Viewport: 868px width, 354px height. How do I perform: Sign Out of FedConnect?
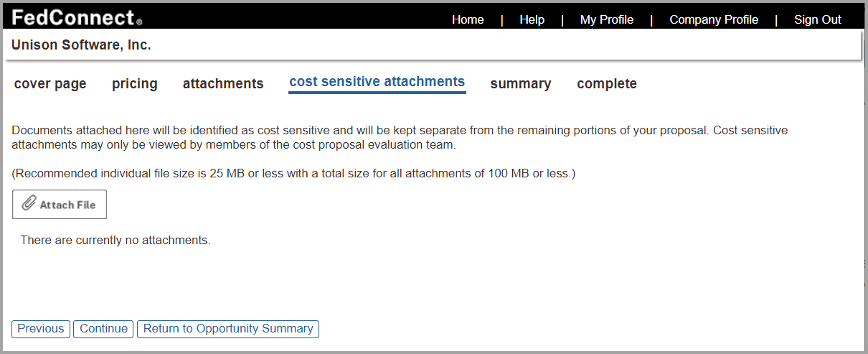click(817, 20)
